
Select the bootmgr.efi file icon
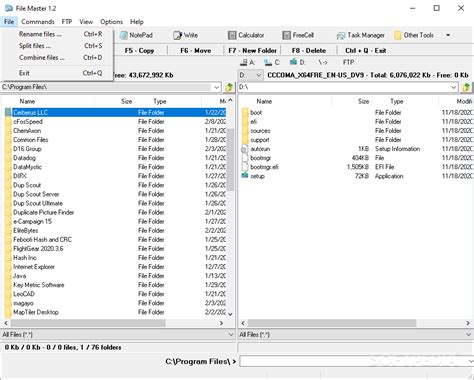pyautogui.click(x=245, y=167)
